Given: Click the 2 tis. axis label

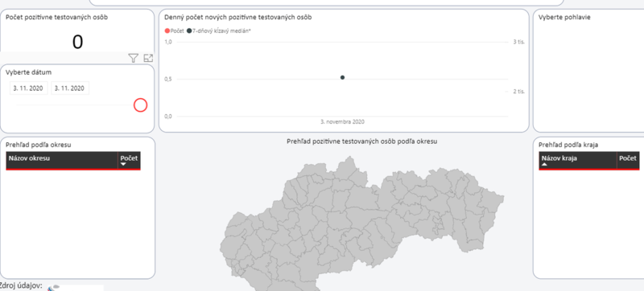Looking at the screenshot, I should click(518, 92).
